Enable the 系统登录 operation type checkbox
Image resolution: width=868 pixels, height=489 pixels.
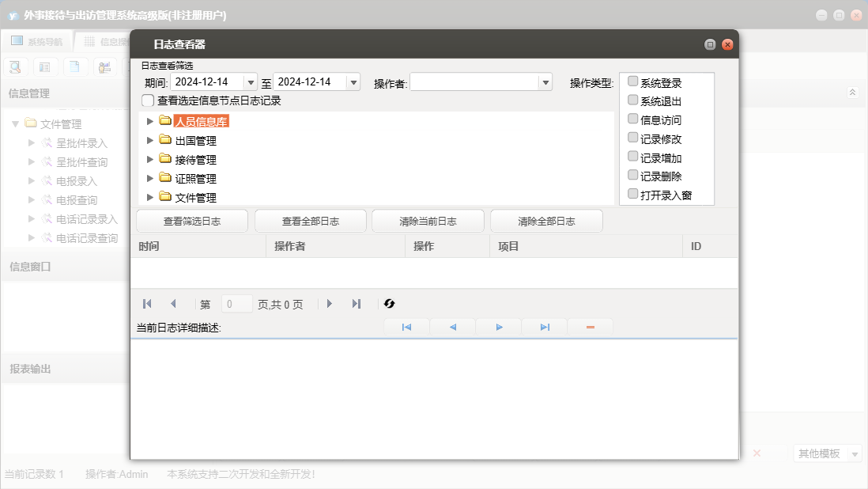632,81
